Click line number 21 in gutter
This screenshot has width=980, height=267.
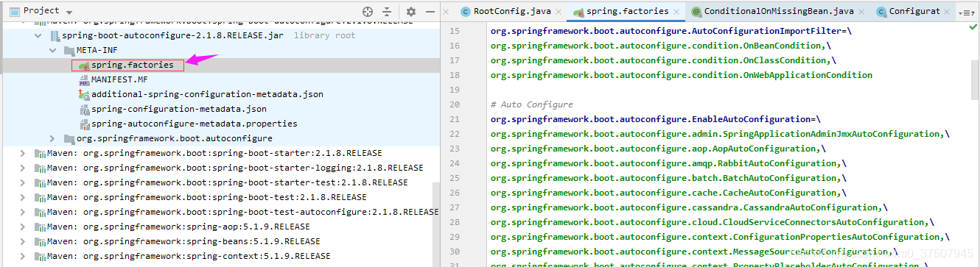tap(454, 119)
